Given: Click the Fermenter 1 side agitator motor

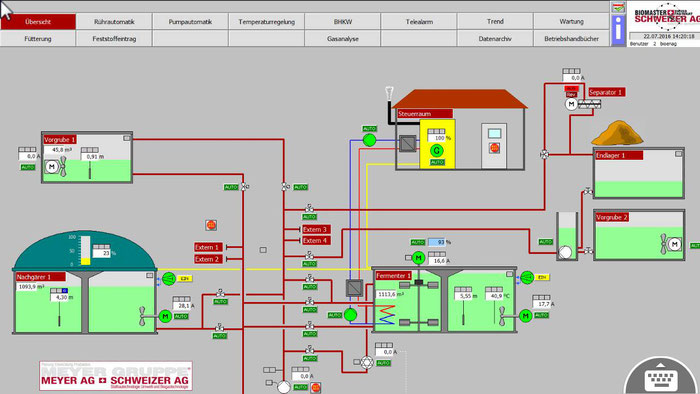Looking at the screenshot, I should pos(525,316).
